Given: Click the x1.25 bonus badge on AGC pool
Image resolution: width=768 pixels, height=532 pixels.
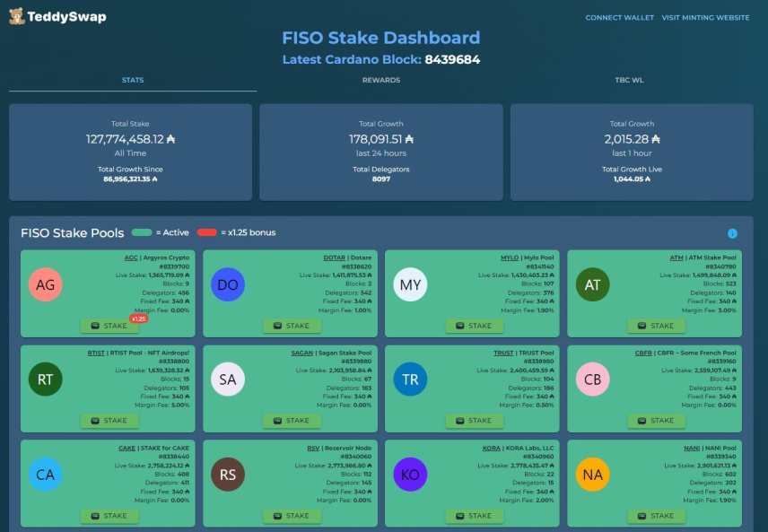Looking at the screenshot, I should click(138, 318).
